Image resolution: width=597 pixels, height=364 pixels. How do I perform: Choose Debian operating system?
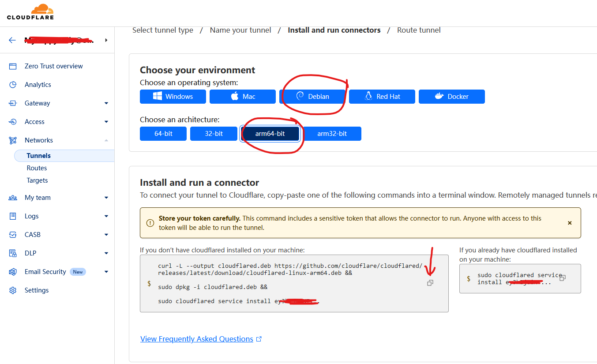click(x=312, y=97)
